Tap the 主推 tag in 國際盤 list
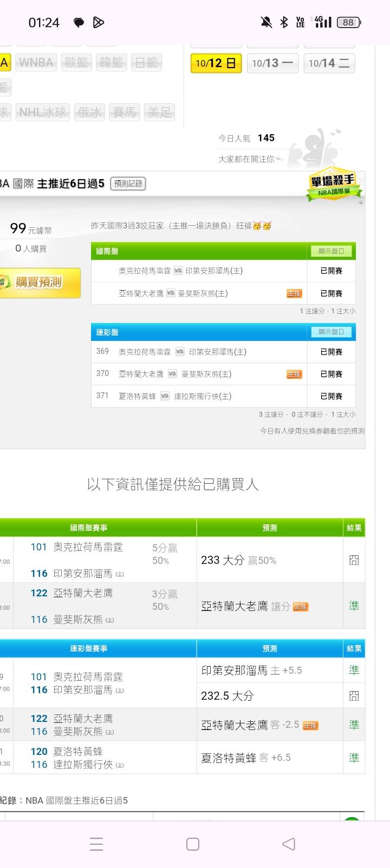This screenshot has height=868, width=390. (x=294, y=293)
